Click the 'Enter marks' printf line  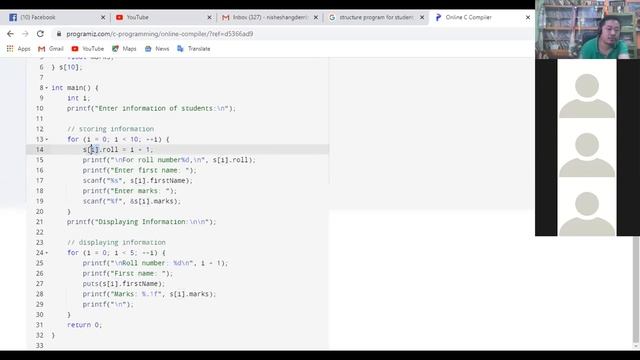130,191
